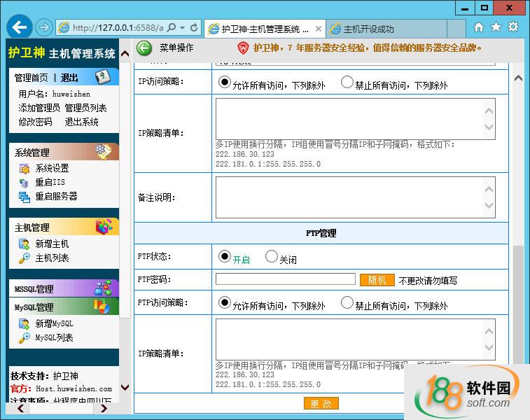Select FTP访问策略 禁止所有访问 radio option

point(347,302)
